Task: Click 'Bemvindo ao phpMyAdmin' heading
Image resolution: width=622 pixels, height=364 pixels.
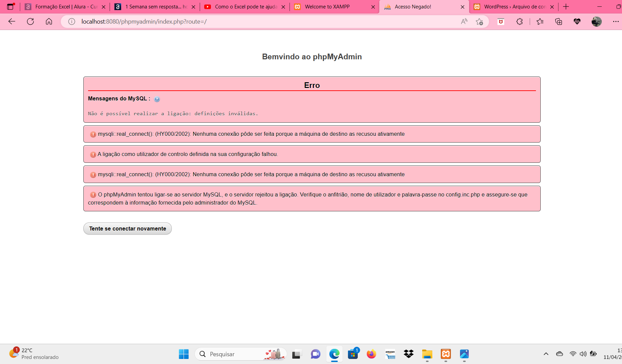Action: [312, 57]
